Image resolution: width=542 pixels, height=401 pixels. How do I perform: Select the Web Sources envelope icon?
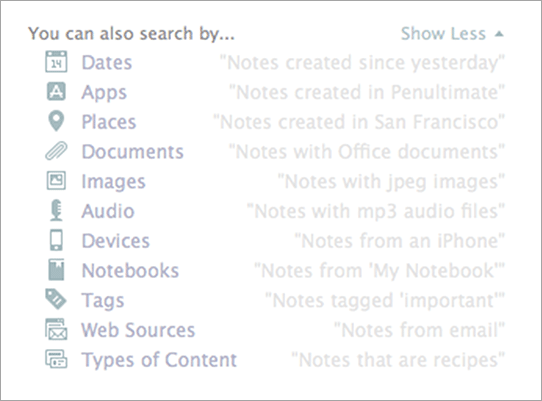[x=56, y=329]
